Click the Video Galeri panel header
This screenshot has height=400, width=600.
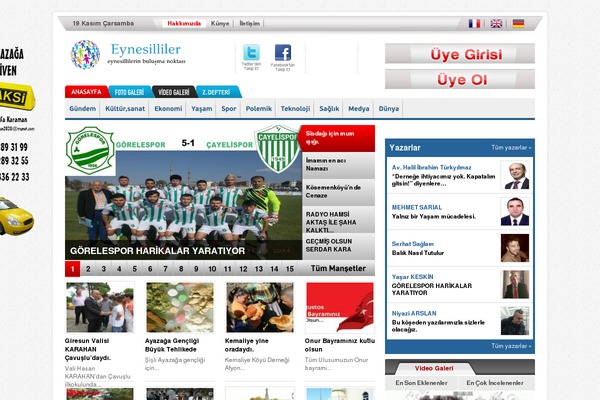tap(434, 368)
